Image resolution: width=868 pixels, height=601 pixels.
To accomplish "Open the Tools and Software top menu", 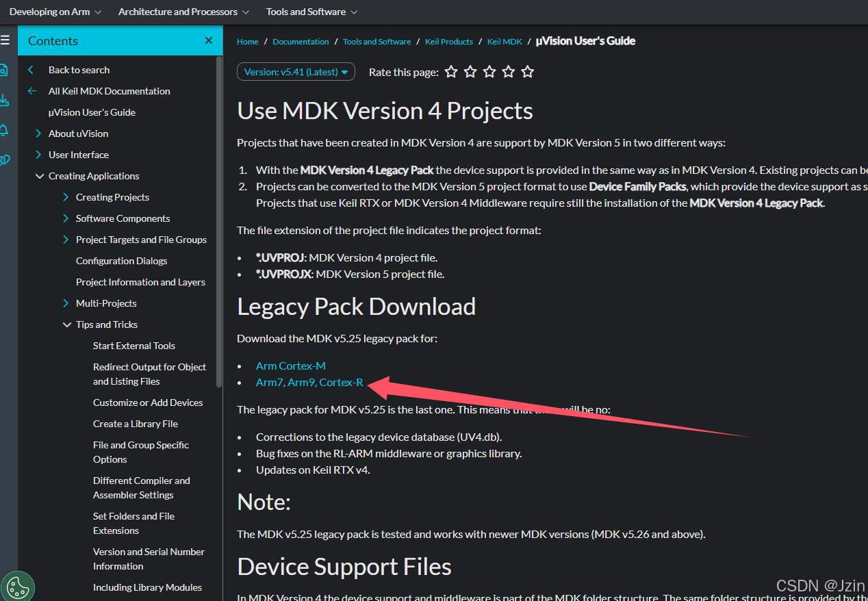I will tap(311, 12).
